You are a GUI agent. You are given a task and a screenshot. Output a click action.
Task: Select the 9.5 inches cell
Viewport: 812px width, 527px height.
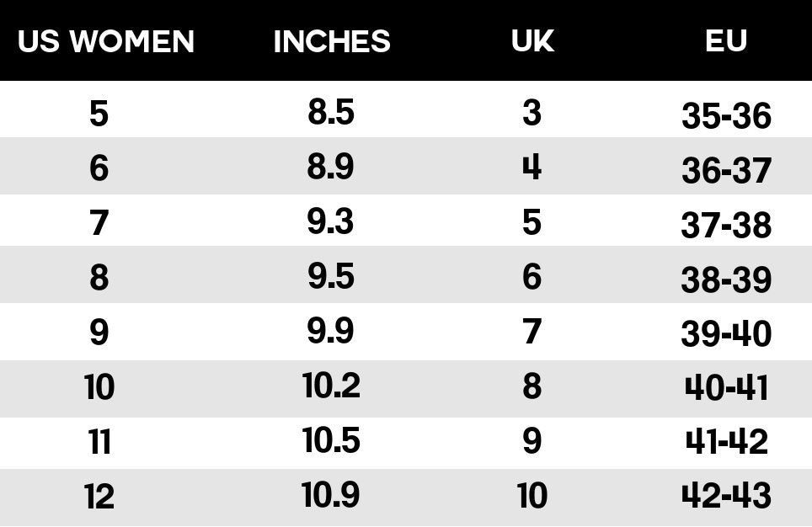331,277
